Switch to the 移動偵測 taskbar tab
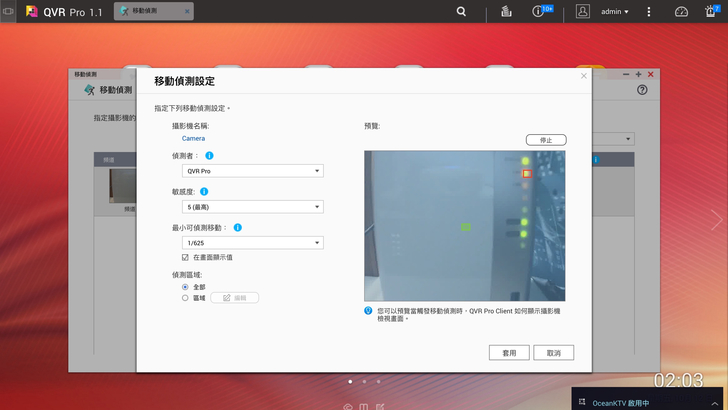This screenshot has width=728, height=410. pos(153,12)
